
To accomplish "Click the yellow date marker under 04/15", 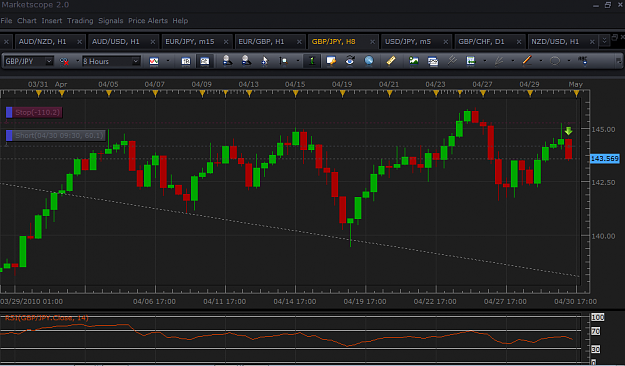I will [x=295, y=94].
